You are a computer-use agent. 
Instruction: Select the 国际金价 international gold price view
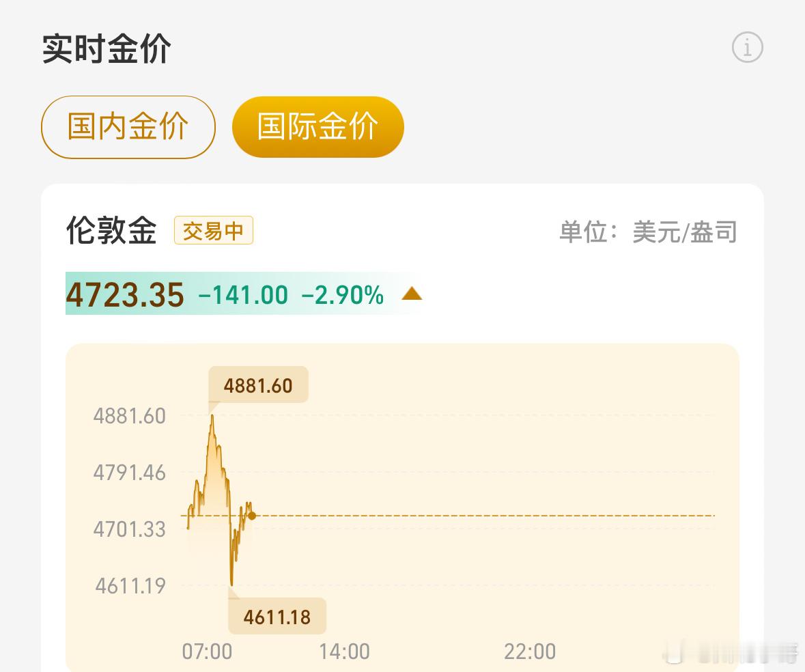[317, 126]
